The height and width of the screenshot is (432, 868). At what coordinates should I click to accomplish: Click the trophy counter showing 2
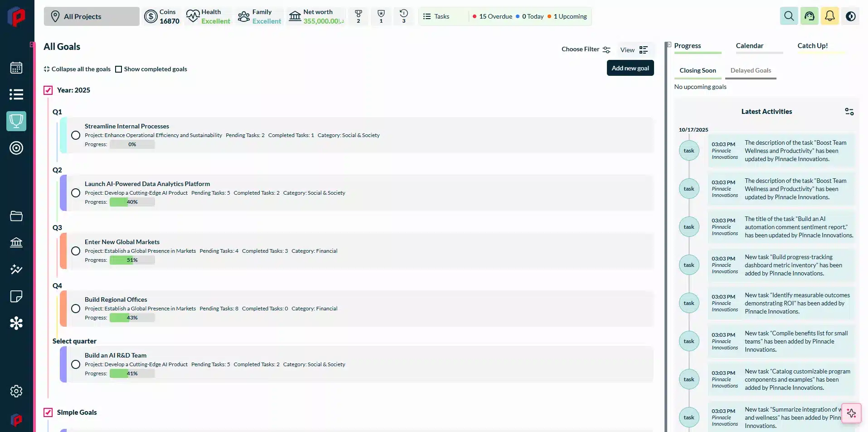[359, 16]
